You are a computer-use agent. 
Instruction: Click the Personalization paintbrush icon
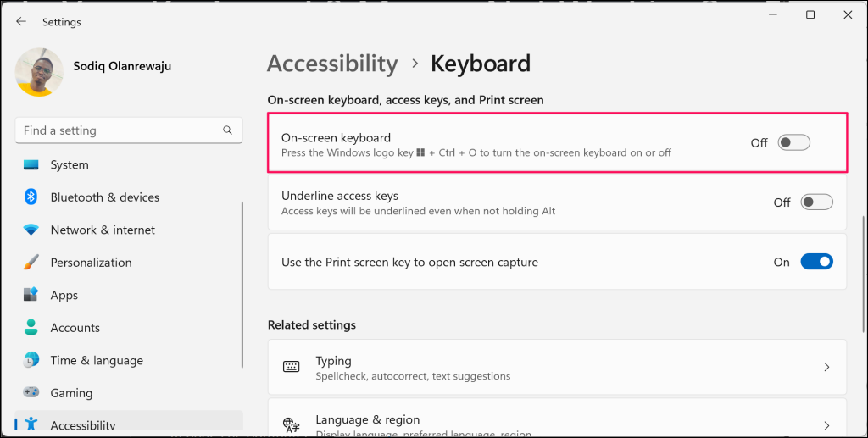(31, 263)
